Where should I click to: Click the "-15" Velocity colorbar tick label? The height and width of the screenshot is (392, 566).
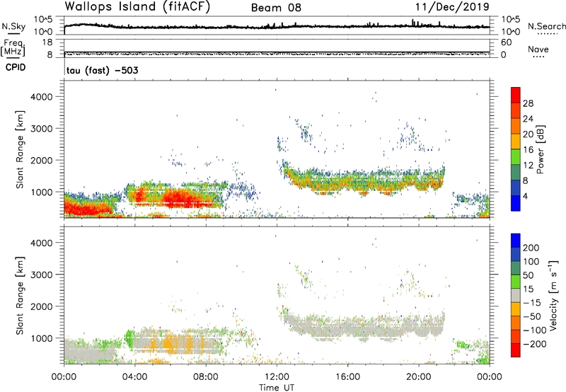tap(532, 302)
